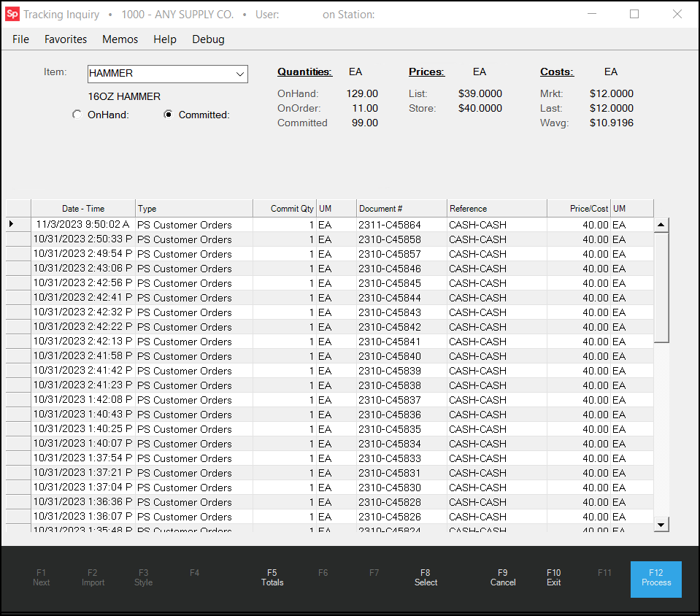
Task: Click the F5 Totals button
Action: [x=272, y=577]
